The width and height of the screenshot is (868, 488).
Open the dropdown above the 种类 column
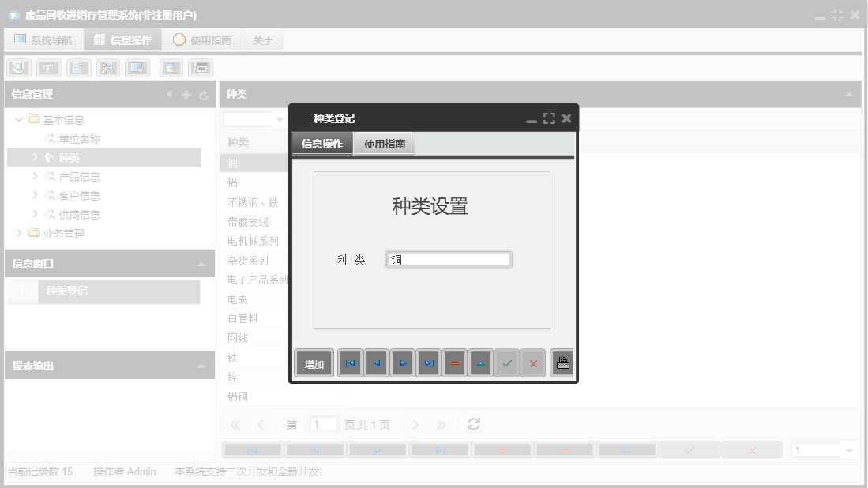coord(279,118)
